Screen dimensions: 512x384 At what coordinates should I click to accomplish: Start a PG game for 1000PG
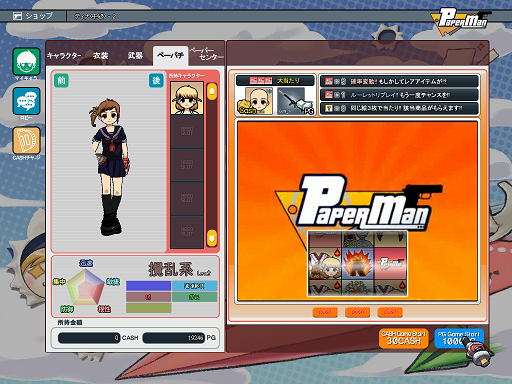(459, 338)
